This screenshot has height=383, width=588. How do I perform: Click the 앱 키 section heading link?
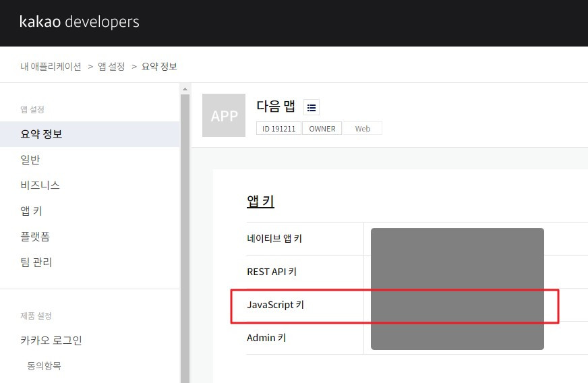pos(260,202)
